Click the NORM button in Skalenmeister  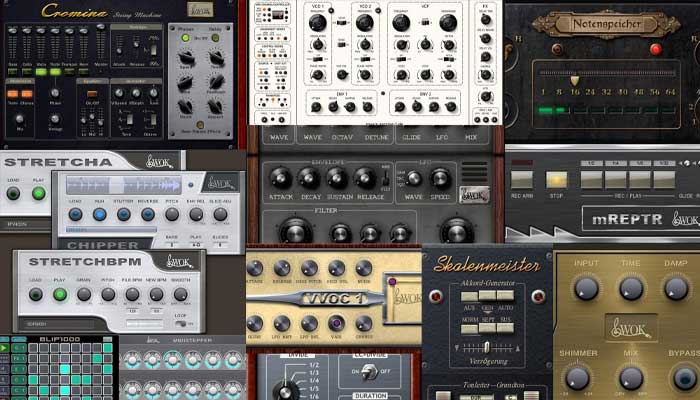pyautogui.click(x=469, y=329)
